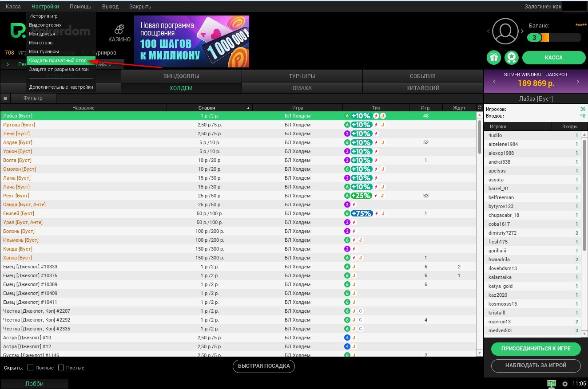This screenshot has height=389, width=588.
Task: Switch to ВИНДФОЛЛЫ tab
Action: pos(181,76)
